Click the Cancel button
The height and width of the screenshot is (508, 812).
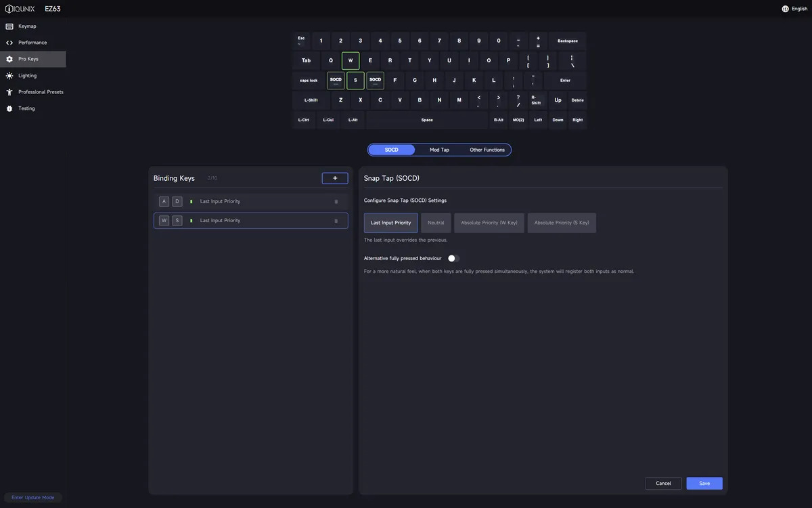[663, 484]
